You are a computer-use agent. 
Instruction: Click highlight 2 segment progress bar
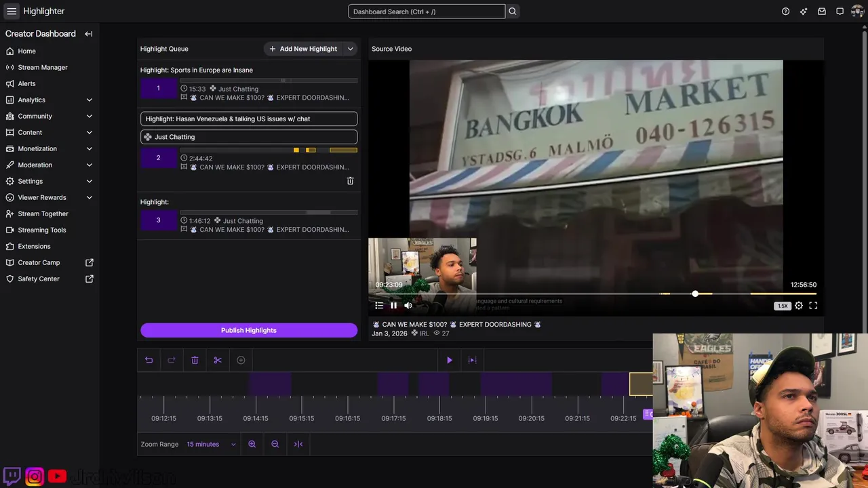[x=269, y=150]
